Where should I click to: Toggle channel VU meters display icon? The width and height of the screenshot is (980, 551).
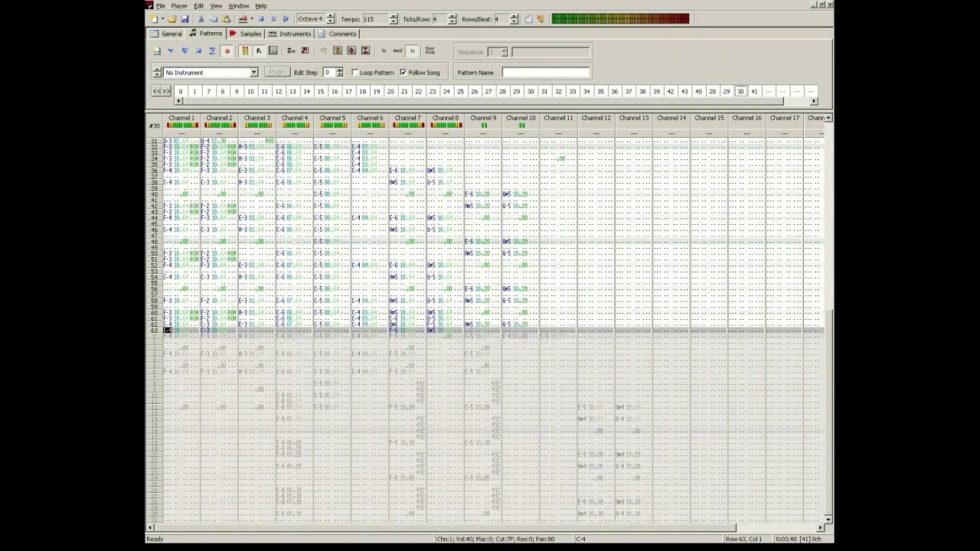[245, 51]
